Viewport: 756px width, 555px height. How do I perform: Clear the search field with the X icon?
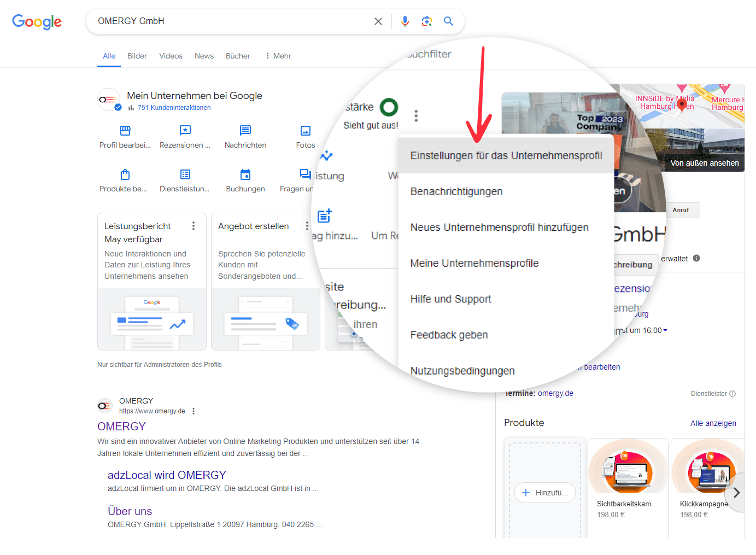point(378,21)
